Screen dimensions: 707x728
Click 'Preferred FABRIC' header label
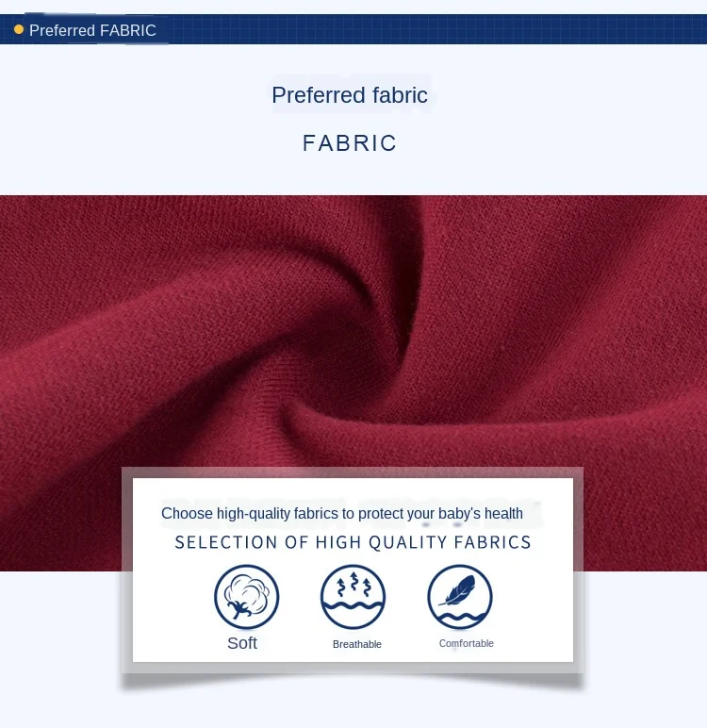click(x=92, y=30)
